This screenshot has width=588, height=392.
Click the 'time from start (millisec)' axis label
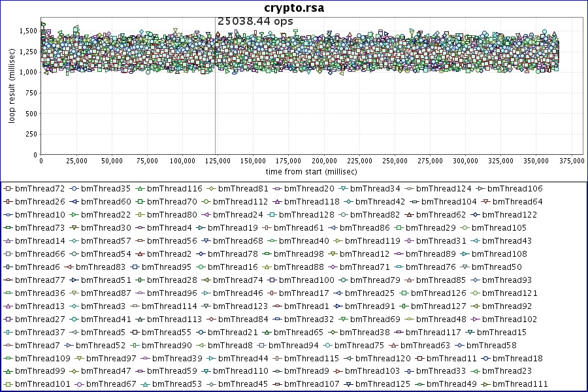point(311,171)
